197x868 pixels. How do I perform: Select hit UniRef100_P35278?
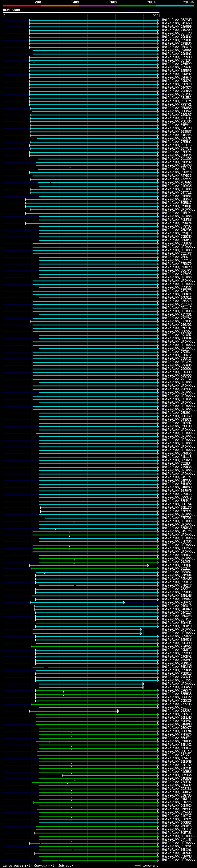(177, 301)
